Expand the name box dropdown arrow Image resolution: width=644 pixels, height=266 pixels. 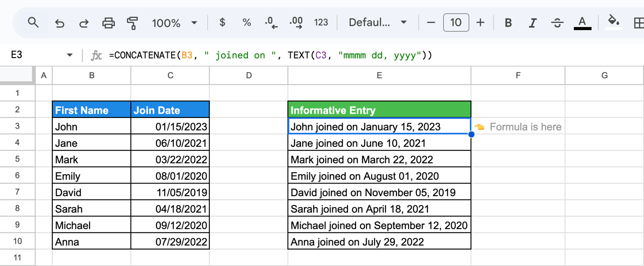tap(70, 55)
